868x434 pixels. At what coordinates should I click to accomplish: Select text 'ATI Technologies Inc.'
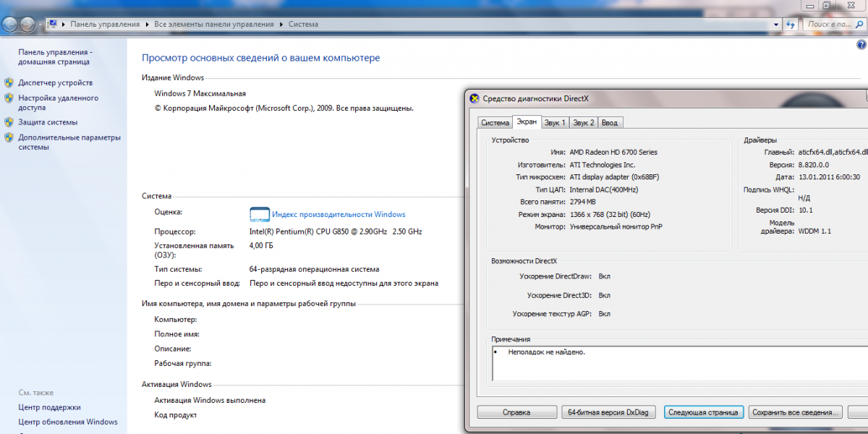click(603, 165)
